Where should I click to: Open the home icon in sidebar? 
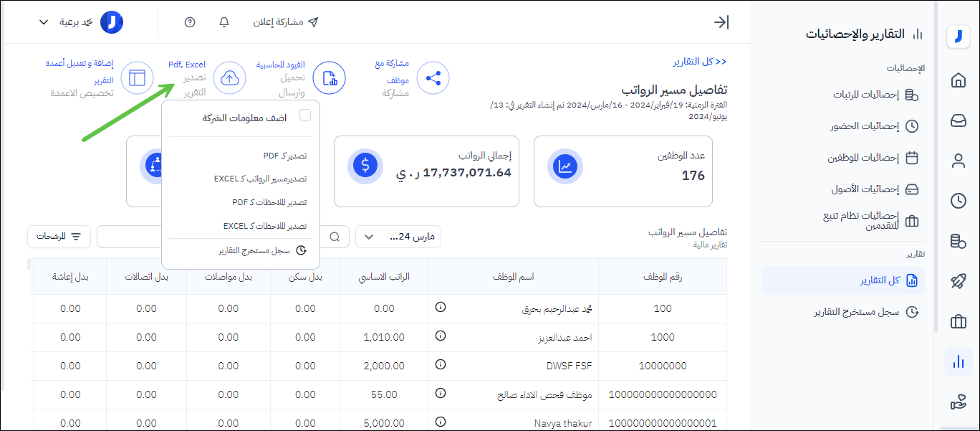[x=958, y=80]
